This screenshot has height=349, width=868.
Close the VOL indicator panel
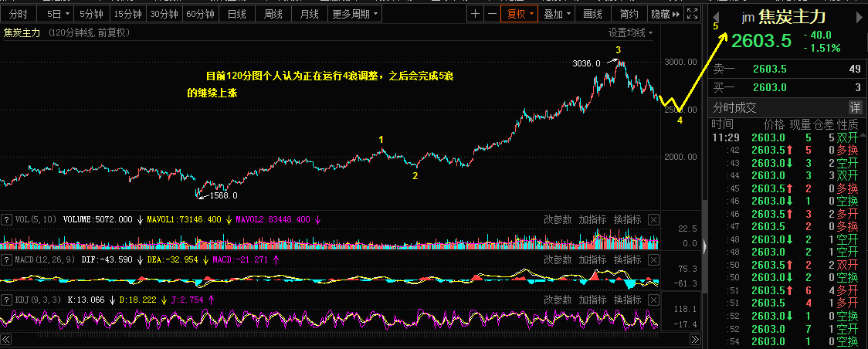pyautogui.click(x=654, y=219)
